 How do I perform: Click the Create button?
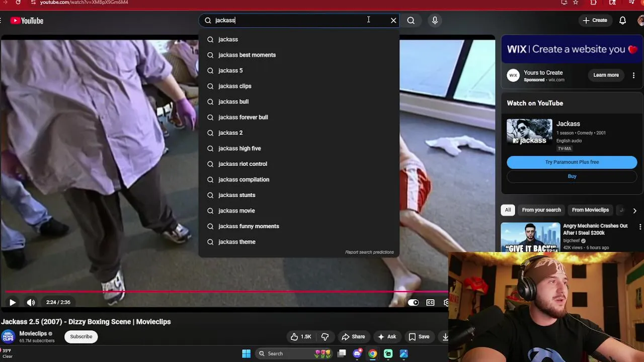click(x=595, y=21)
